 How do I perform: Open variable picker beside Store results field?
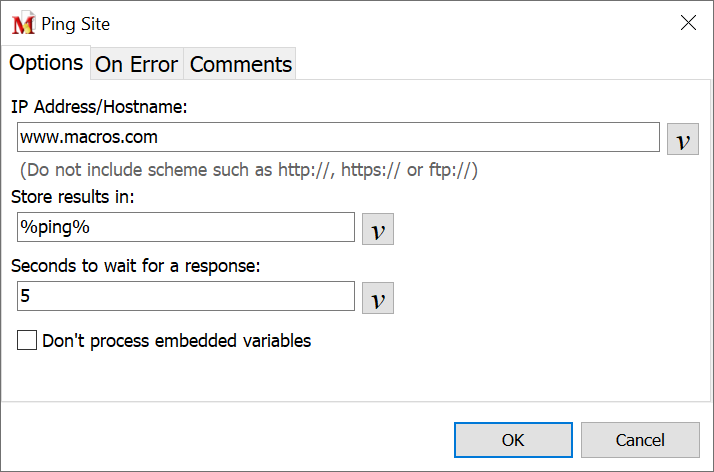(377, 229)
